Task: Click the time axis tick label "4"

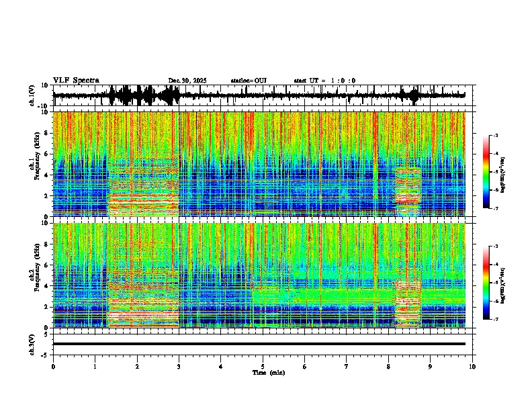Action: point(221,367)
